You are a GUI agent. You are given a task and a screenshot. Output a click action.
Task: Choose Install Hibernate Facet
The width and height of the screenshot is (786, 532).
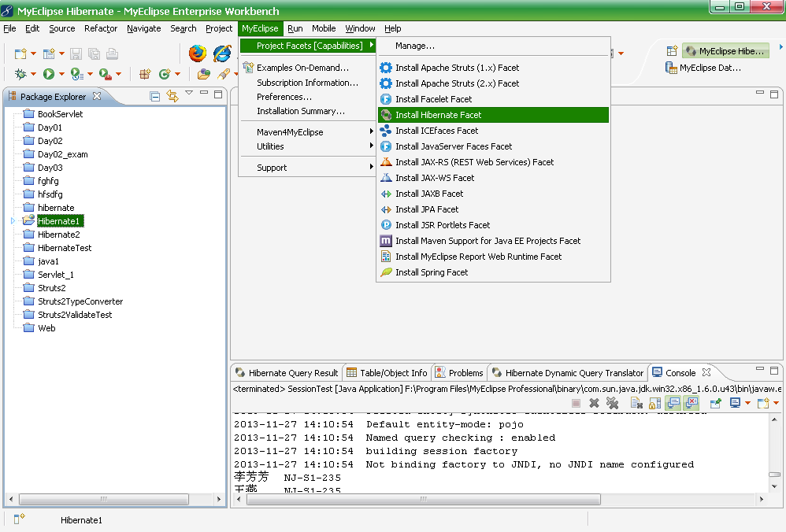[x=493, y=115]
